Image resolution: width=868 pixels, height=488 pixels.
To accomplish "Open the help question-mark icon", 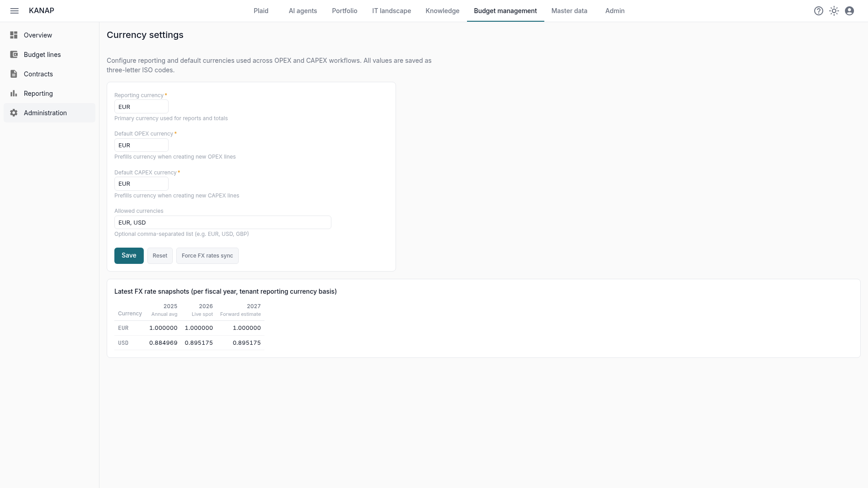I will [x=819, y=11].
